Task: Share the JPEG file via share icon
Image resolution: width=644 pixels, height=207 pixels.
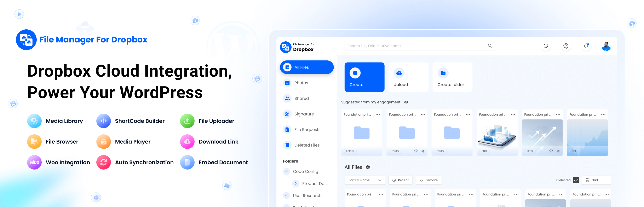Action: pos(558,151)
